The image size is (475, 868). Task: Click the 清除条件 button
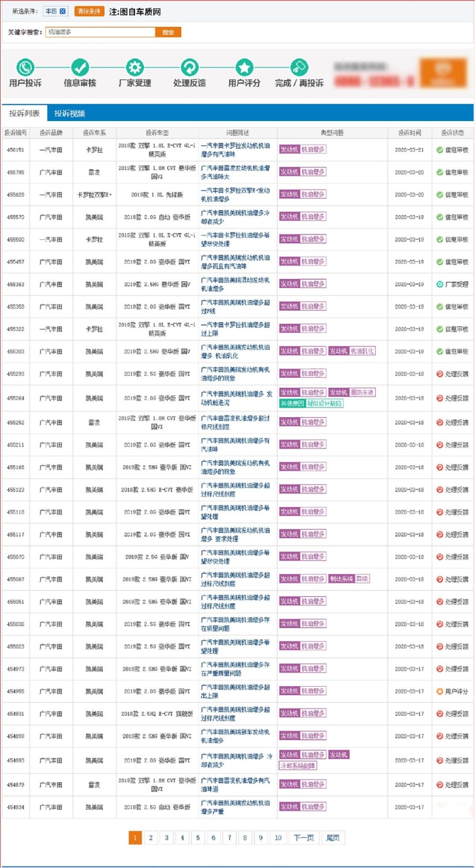click(x=89, y=11)
